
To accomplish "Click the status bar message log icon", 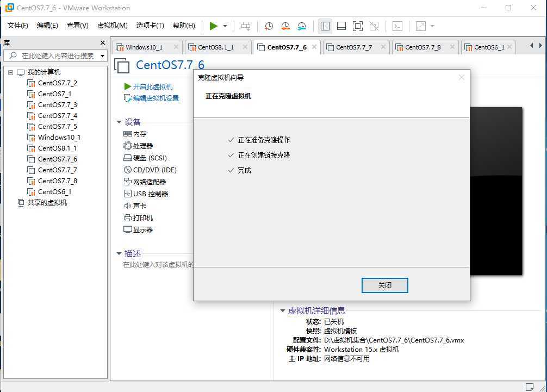I will point(529,387).
